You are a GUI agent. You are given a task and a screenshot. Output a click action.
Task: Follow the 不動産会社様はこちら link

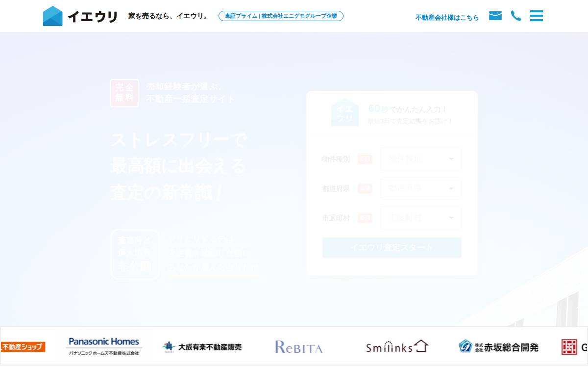click(x=447, y=17)
